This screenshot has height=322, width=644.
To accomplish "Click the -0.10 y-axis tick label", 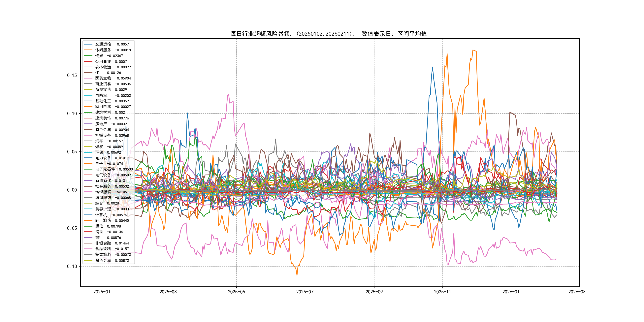I will (71, 266).
